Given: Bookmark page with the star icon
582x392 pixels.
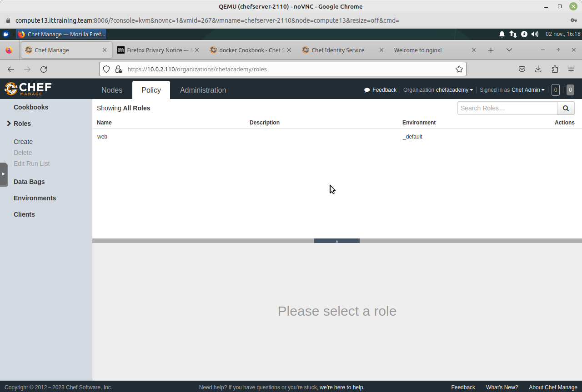Looking at the screenshot, I should (x=459, y=69).
